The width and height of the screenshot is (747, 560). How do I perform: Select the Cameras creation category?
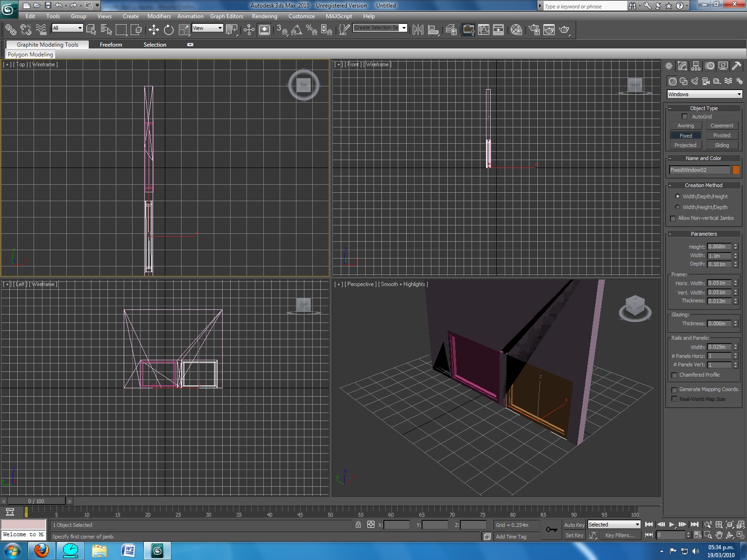(x=706, y=81)
